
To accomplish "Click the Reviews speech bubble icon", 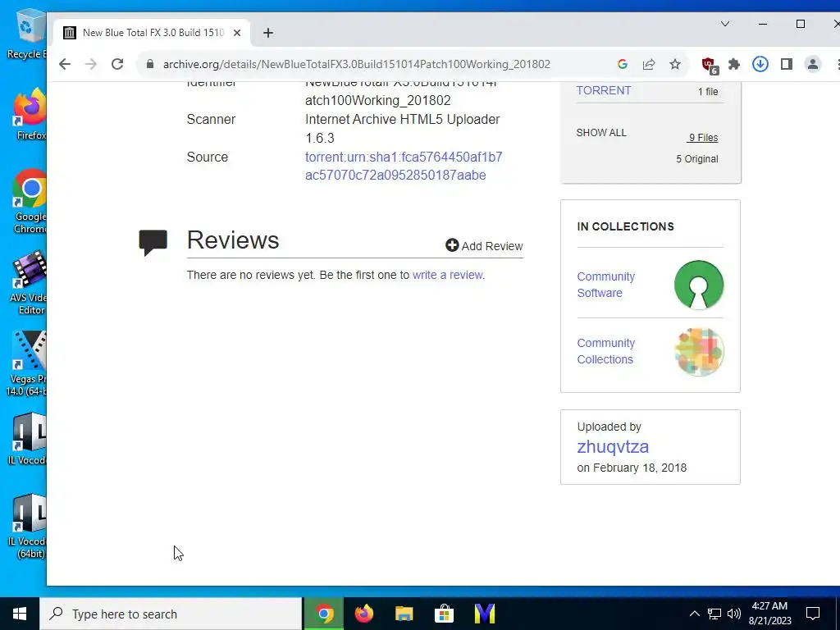I will (x=153, y=243).
